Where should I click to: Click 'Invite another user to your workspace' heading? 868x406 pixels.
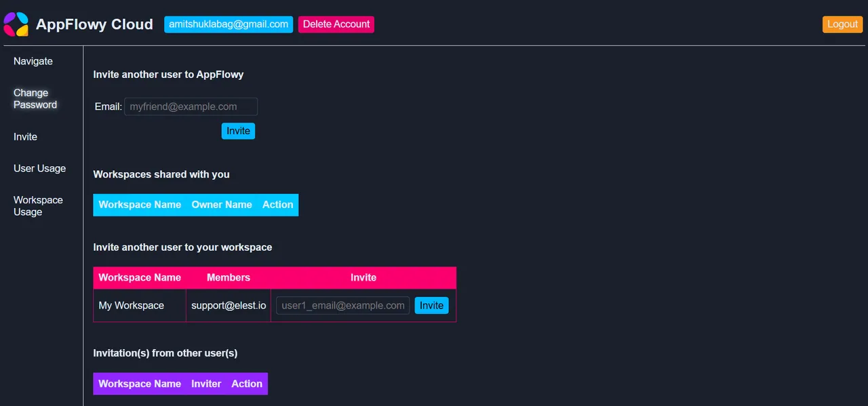tap(182, 247)
